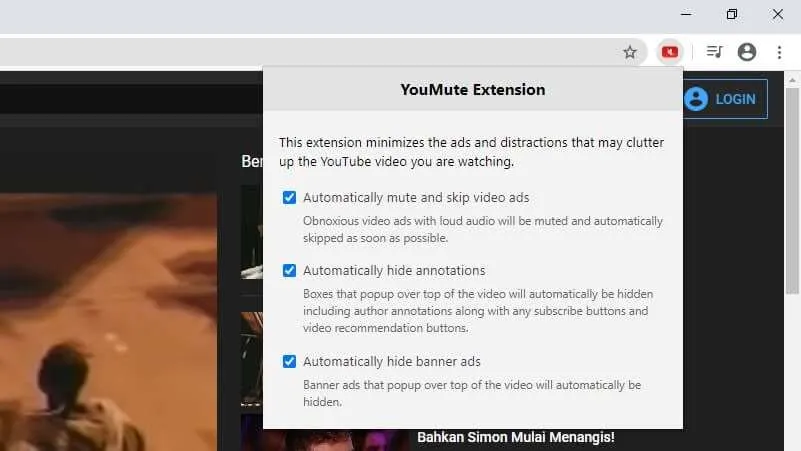Uncheck Automatically hide banner ads

coord(289,362)
